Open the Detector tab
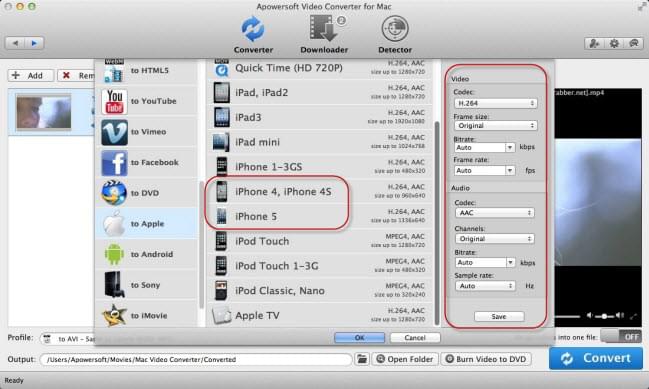Viewport: 649px width, 389px height. click(395, 35)
